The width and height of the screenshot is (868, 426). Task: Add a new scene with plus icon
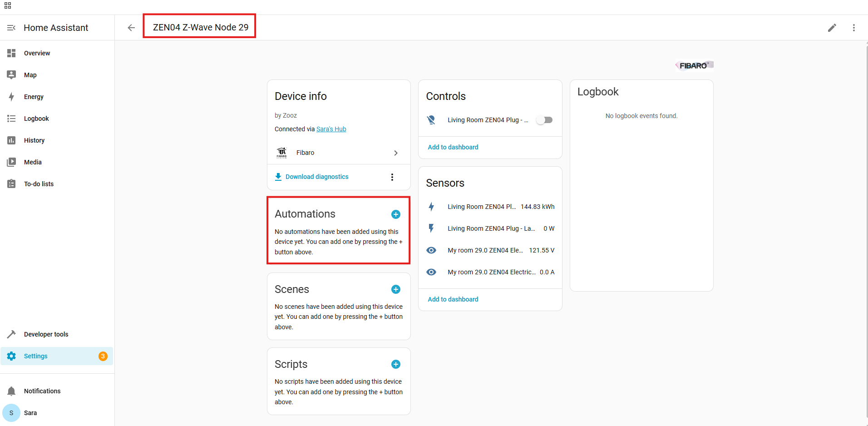click(x=395, y=289)
